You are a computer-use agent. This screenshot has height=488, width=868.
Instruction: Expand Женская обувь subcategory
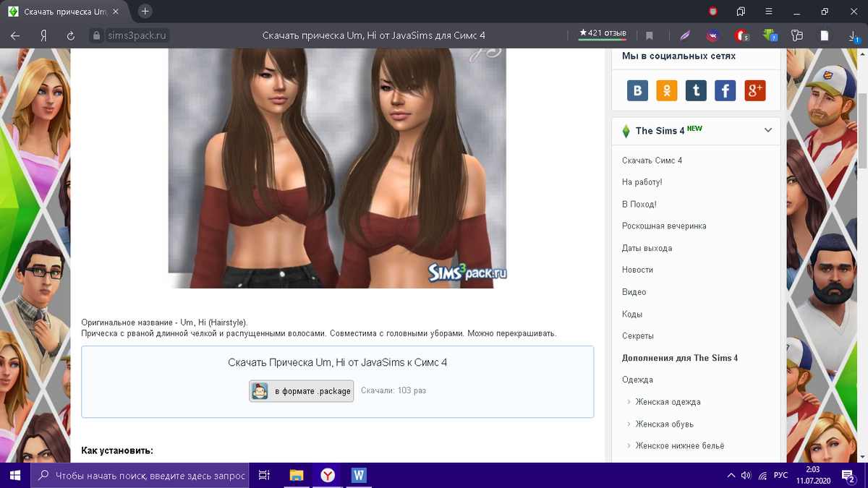coord(664,424)
